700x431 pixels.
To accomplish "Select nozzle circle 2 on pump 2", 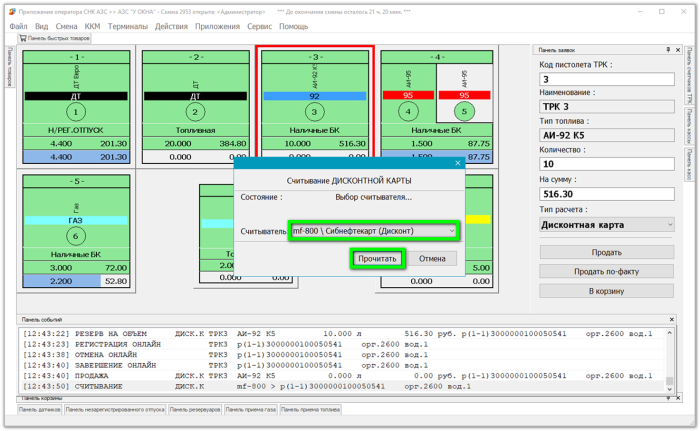I will point(195,112).
